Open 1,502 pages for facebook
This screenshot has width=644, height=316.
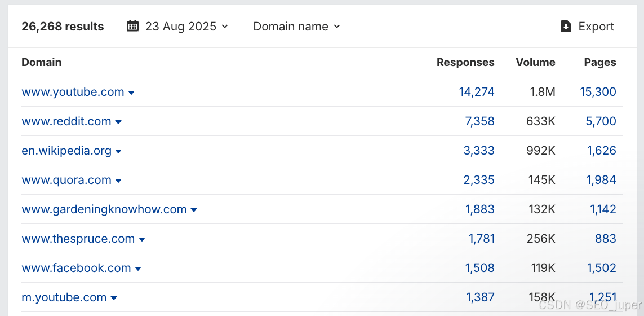602,268
